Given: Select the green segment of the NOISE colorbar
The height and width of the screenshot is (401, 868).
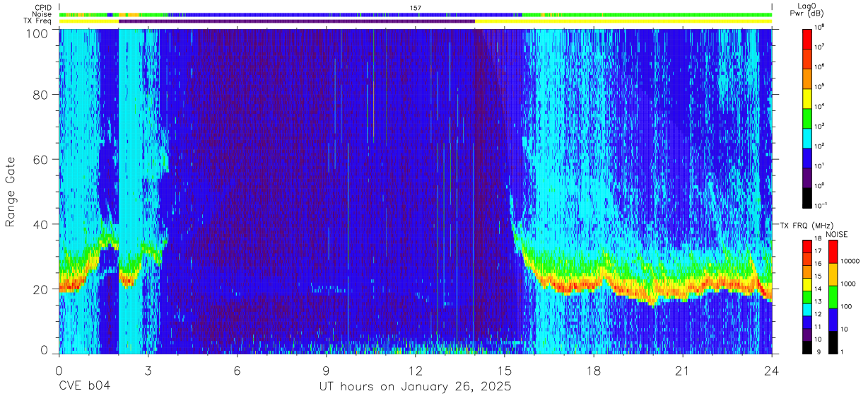Looking at the screenshot, I should point(833,296).
